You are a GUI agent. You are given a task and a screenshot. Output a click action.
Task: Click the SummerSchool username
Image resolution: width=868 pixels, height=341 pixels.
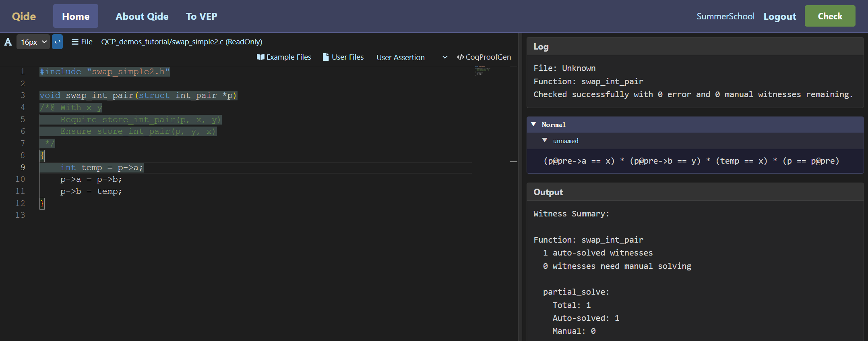(x=725, y=16)
